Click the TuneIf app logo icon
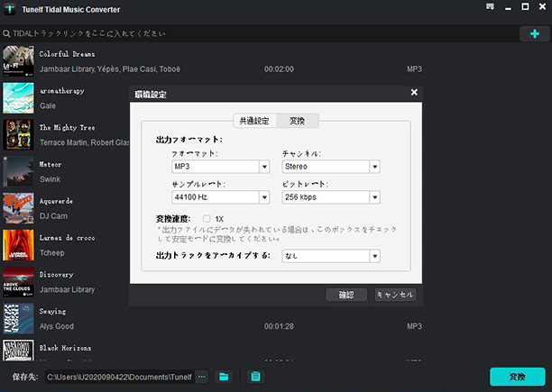Screen dimensions: 552x392 [x=10, y=9]
